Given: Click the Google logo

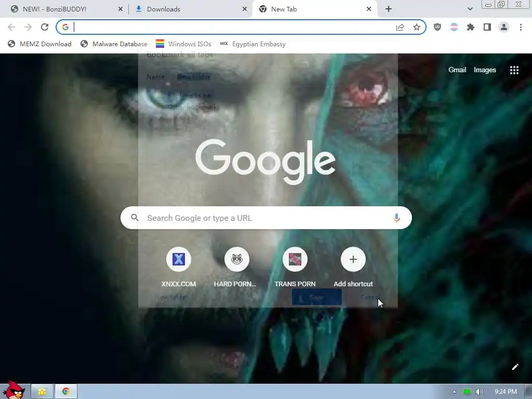Looking at the screenshot, I should click(x=265, y=162).
